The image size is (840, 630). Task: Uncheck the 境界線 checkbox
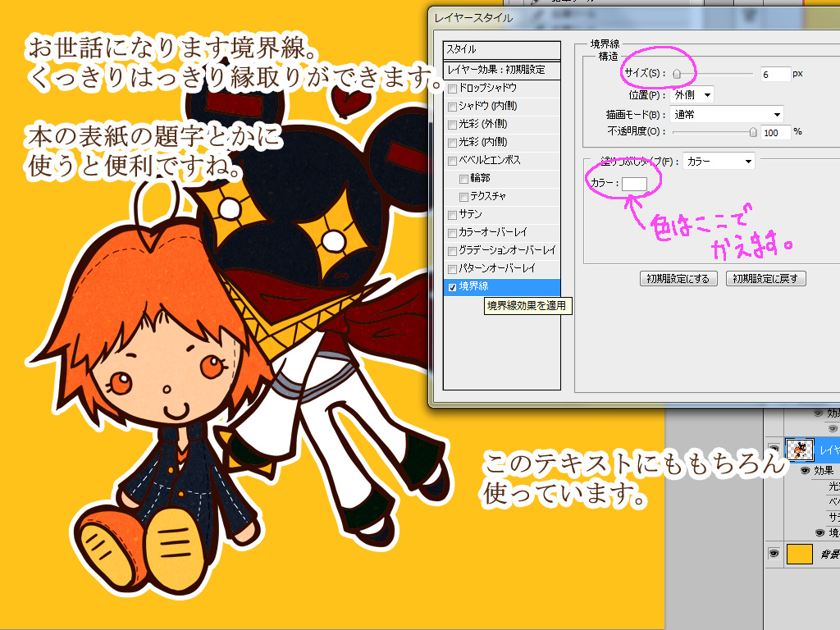(x=452, y=286)
